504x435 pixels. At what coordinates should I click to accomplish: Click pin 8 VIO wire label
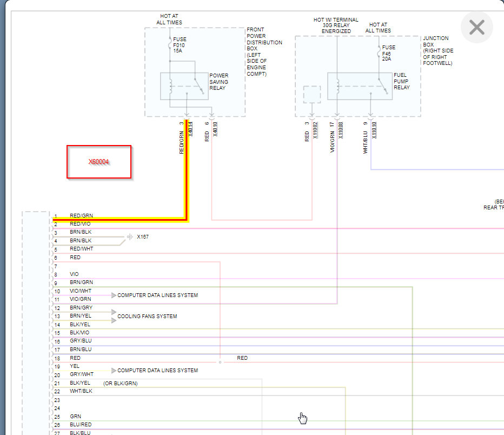tap(74, 274)
